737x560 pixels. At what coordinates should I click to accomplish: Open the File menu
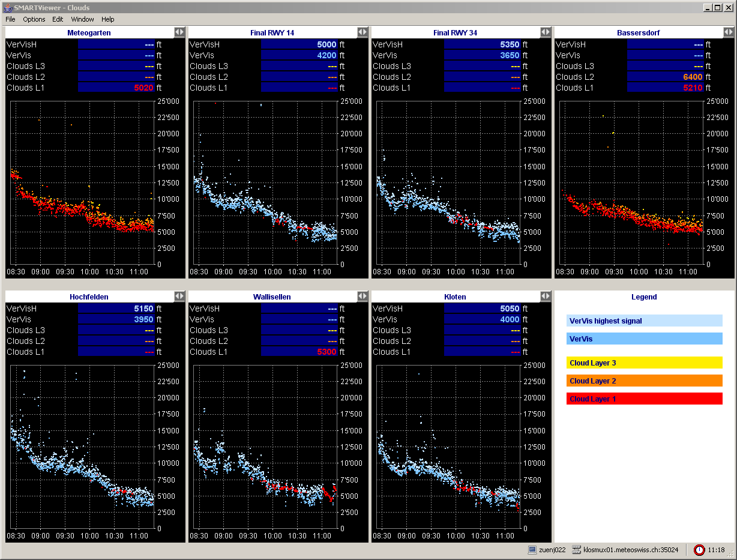(11, 19)
